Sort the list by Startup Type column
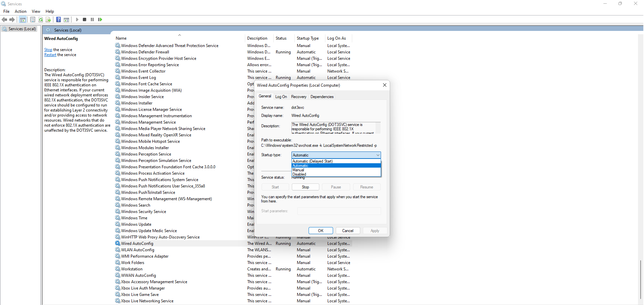This screenshot has width=644, height=305. (x=308, y=38)
